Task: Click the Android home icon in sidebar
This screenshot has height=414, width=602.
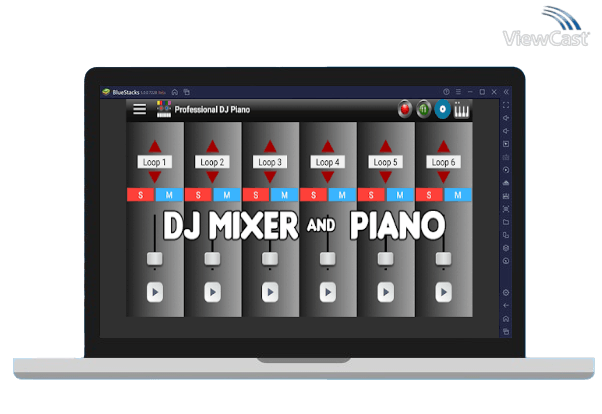Action: [x=506, y=319]
